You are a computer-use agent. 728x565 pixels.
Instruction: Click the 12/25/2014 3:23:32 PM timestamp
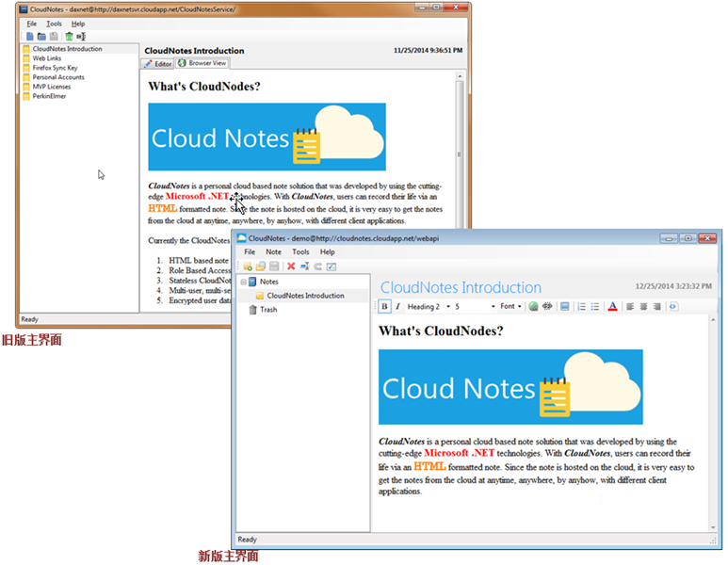[673, 286]
